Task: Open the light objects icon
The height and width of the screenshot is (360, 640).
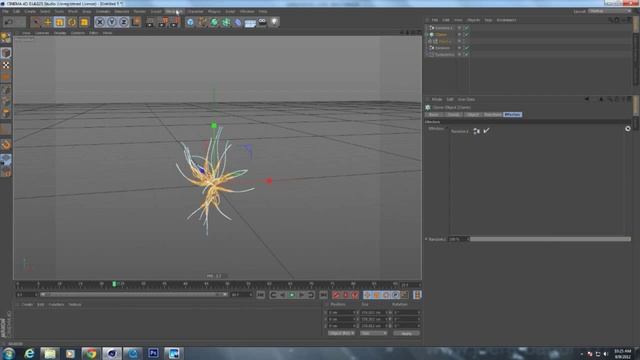Action: click(274, 22)
